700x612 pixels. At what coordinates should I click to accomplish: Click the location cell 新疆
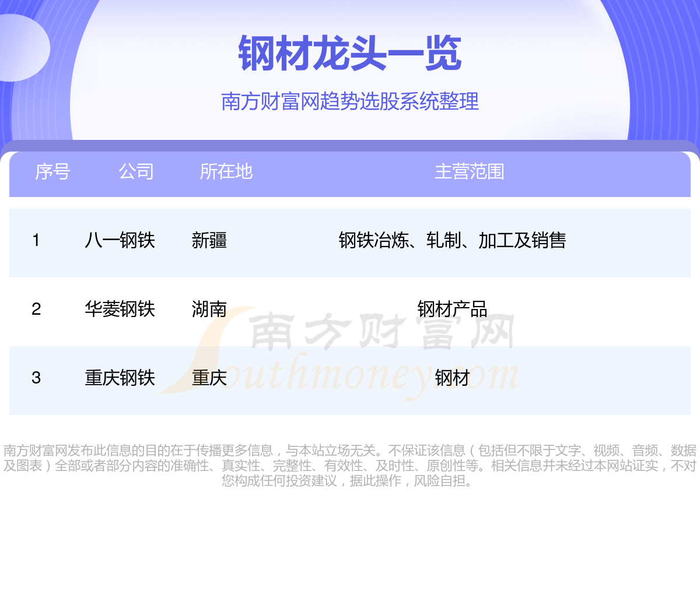pos(209,240)
